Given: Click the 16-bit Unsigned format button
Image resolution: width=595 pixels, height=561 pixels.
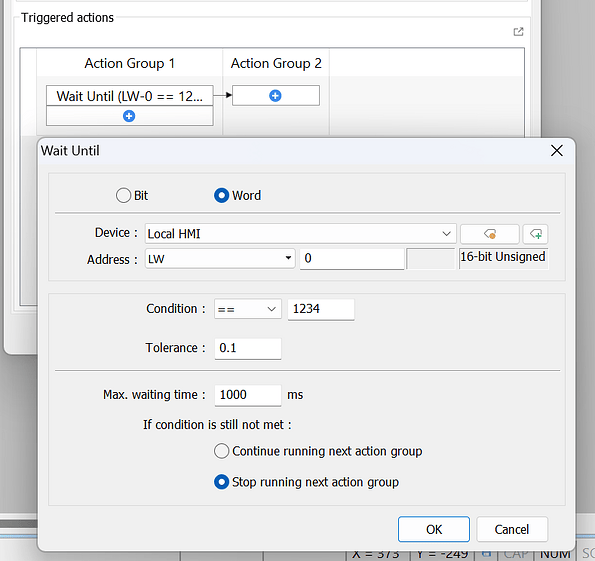Looking at the screenshot, I should 503,258.
